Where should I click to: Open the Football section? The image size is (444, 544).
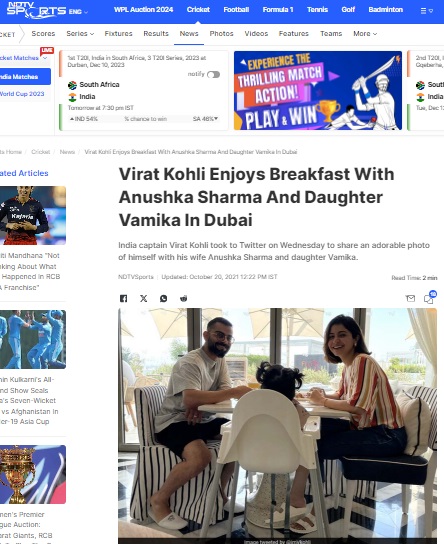(236, 10)
